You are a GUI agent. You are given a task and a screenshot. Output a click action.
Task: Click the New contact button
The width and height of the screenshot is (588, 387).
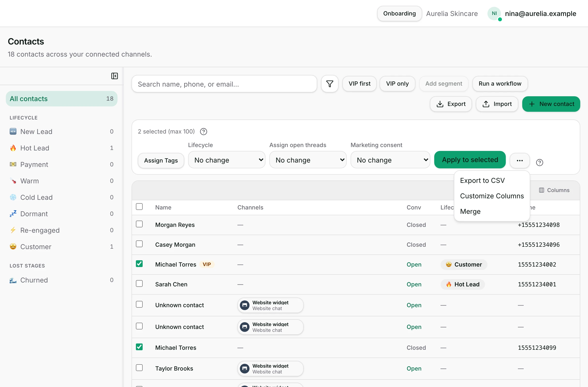(551, 104)
